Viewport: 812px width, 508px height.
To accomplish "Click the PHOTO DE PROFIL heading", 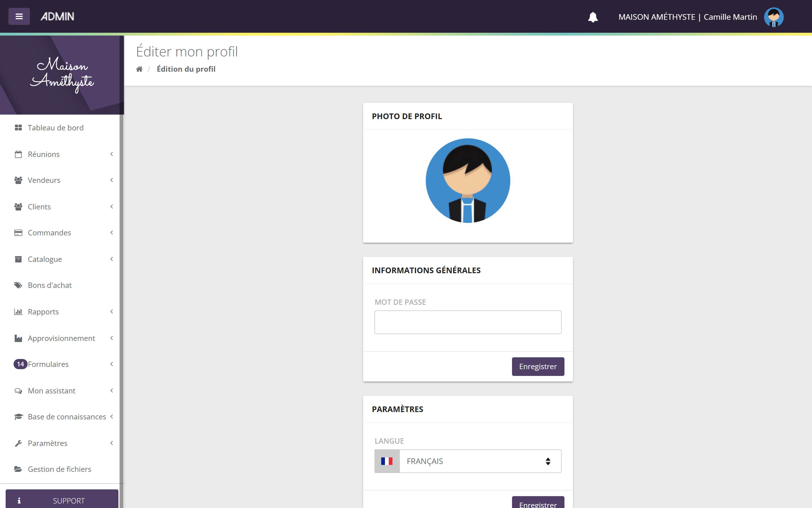I will (407, 117).
